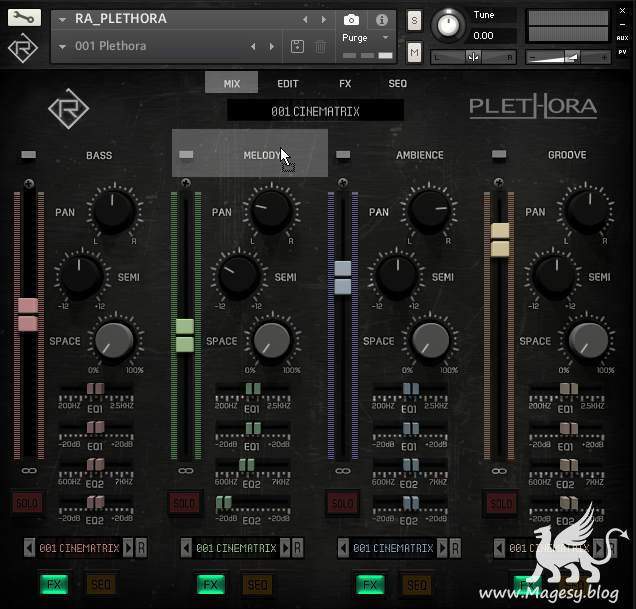The image size is (636, 609).
Task: Click the Ambience SPACE knob
Action: (430, 341)
